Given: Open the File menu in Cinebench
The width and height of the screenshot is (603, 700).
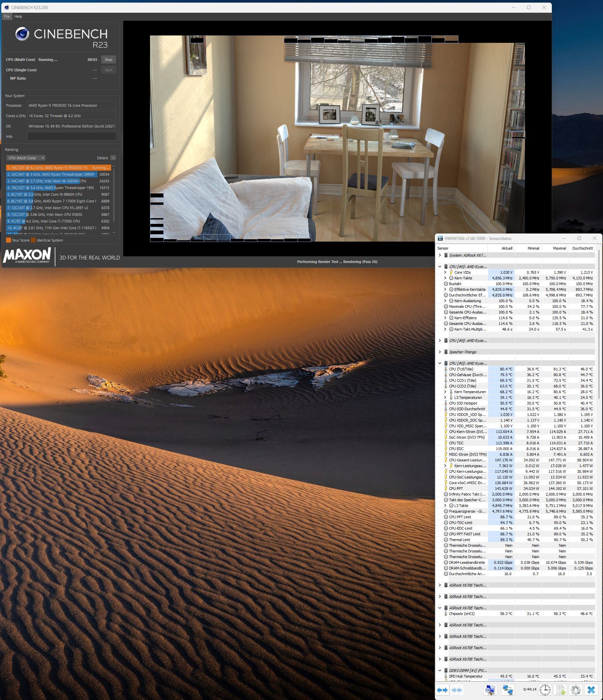Looking at the screenshot, I should point(7,16).
